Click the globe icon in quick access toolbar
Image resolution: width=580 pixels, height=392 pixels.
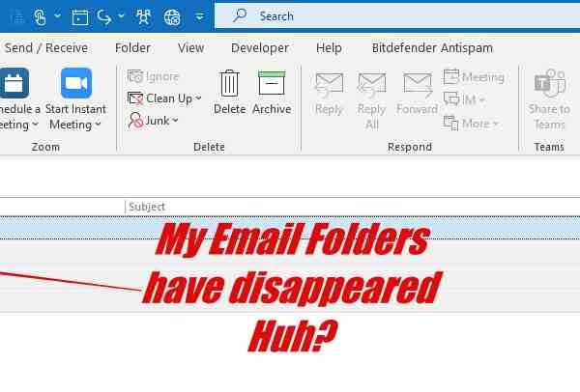click(172, 17)
